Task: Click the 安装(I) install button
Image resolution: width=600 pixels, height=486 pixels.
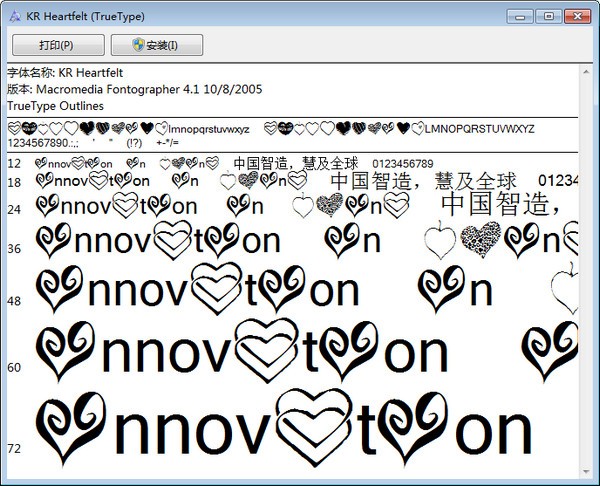Action: [157, 45]
